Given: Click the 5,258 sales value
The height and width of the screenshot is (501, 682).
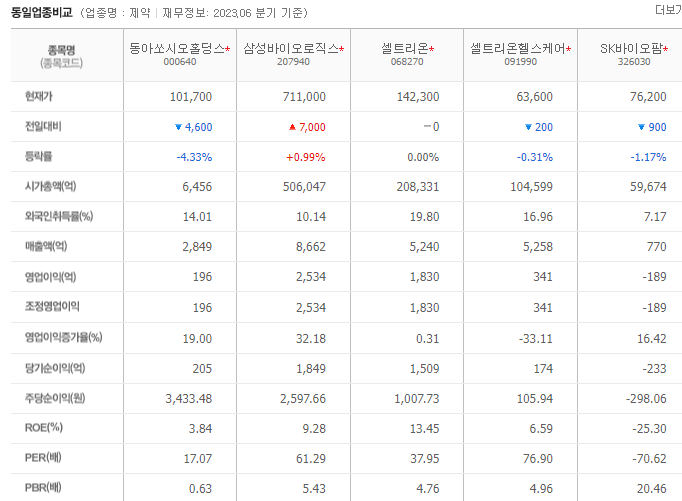Looking at the screenshot, I should point(538,247).
